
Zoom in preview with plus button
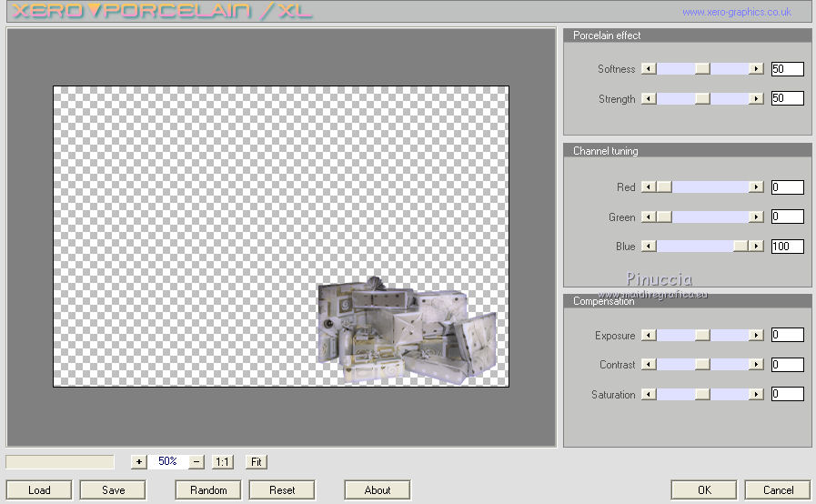pyautogui.click(x=139, y=462)
